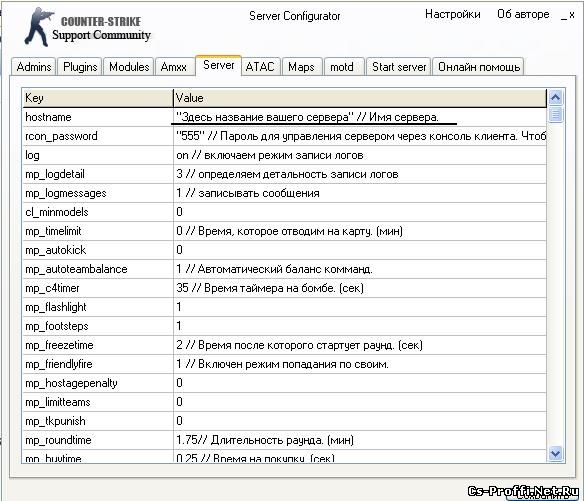The image size is (584, 501).
Task: Click the Об авторе link
Action: [523, 15]
